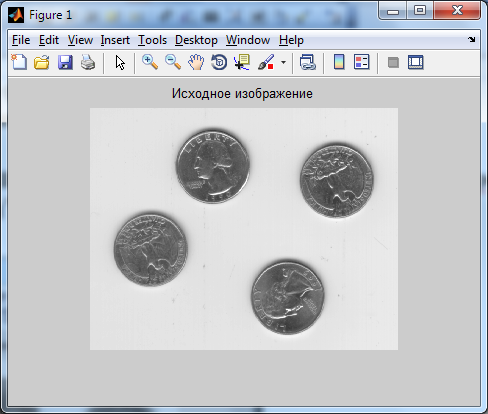The width and height of the screenshot is (488, 414).
Task: Save the figure using the floppy disk icon
Action: pyautogui.click(x=65, y=62)
